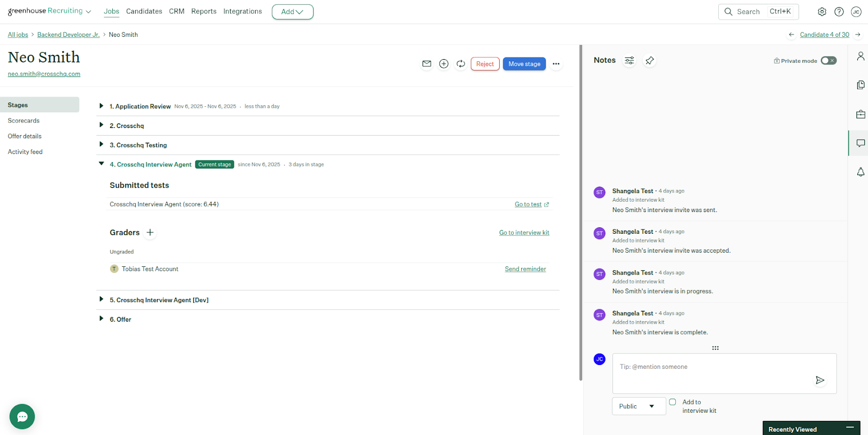Click the email candidate envelope icon
Viewport: 868px width, 435px height.
click(x=427, y=64)
